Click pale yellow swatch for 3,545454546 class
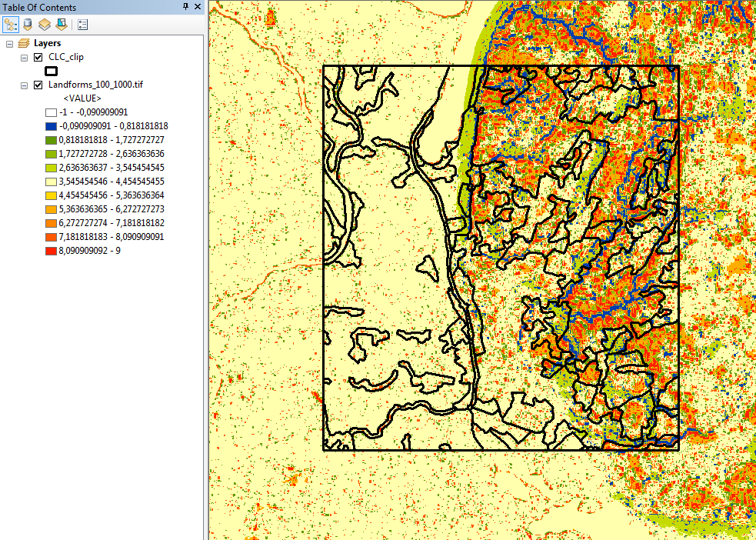Viewport: 756px width, 540px height. tap(51, 182)
